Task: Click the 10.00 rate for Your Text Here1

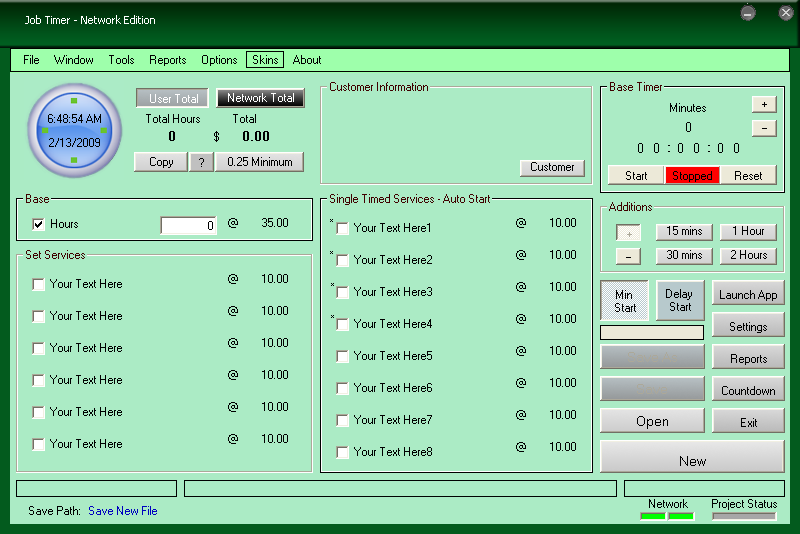Action: pyautogui.click(x=562, y=223)
